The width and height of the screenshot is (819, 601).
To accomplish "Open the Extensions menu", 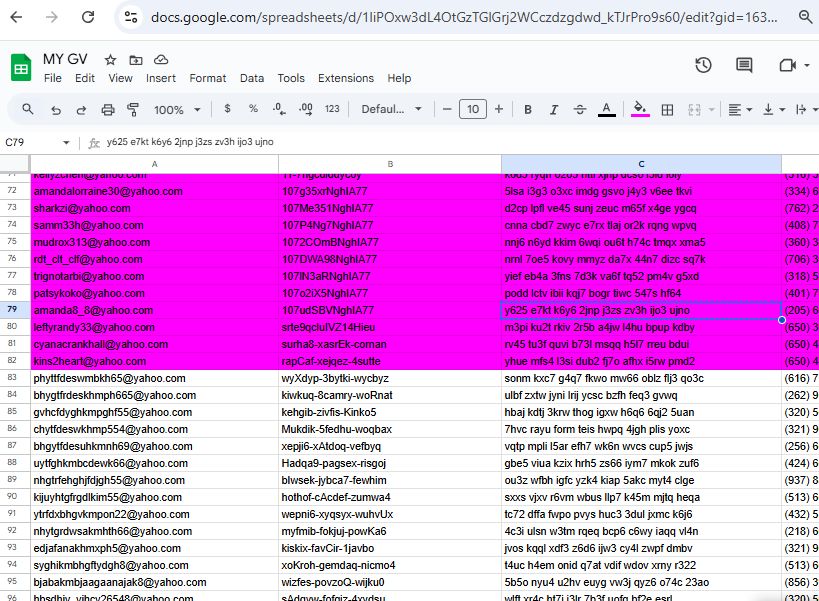I will (x=346, y=78).
